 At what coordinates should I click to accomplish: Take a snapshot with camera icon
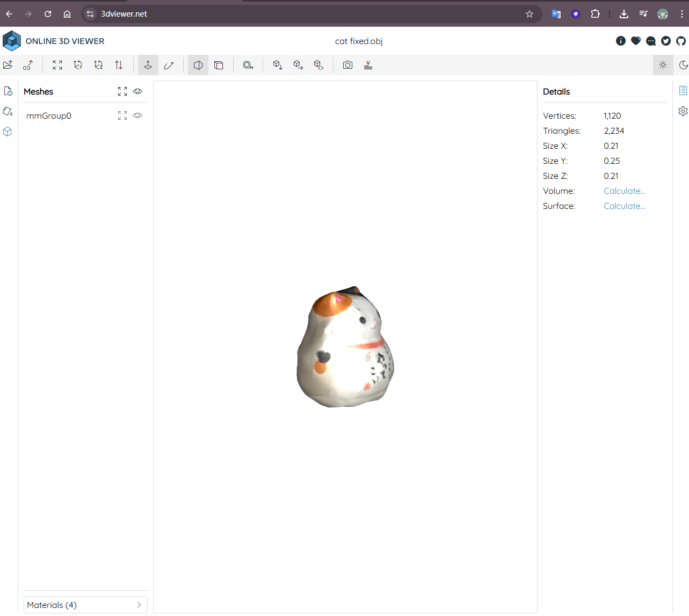(x=348, y=65)
